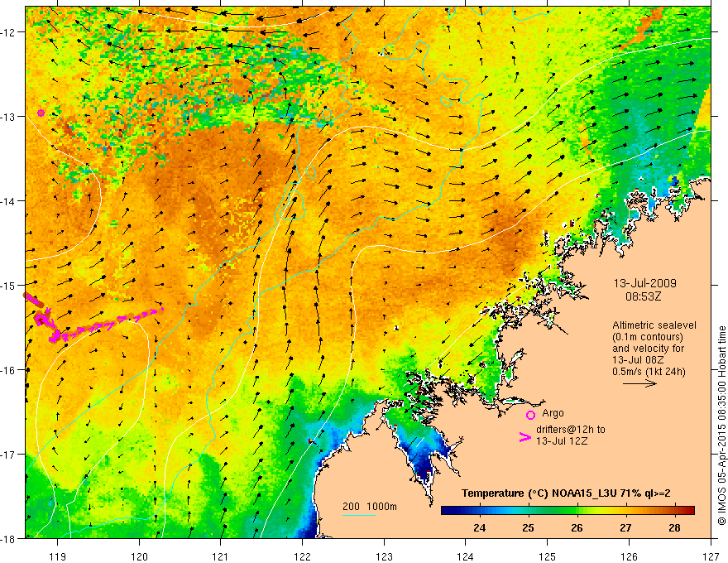Click the 'drifters@12h to' legend text
Screen dimensions: 728x563
click(x=571, y=430)
